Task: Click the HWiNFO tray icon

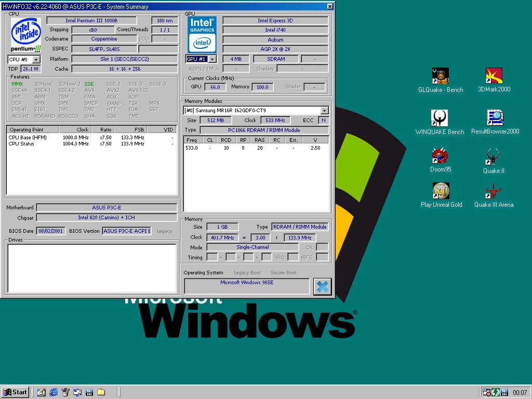Action: 504,392
